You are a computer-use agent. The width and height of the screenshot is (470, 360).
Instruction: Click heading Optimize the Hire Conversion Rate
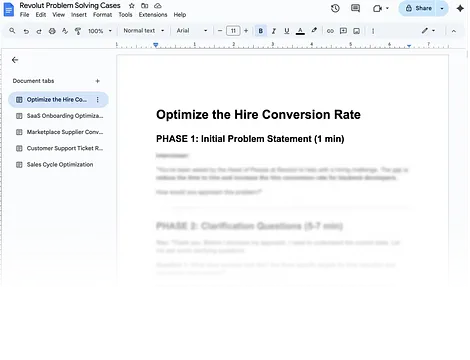258,115
